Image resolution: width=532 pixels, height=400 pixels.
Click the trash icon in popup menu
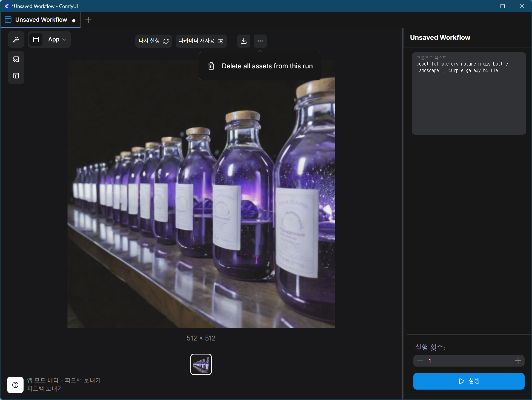pyautogui.click(x=211, y=66)
